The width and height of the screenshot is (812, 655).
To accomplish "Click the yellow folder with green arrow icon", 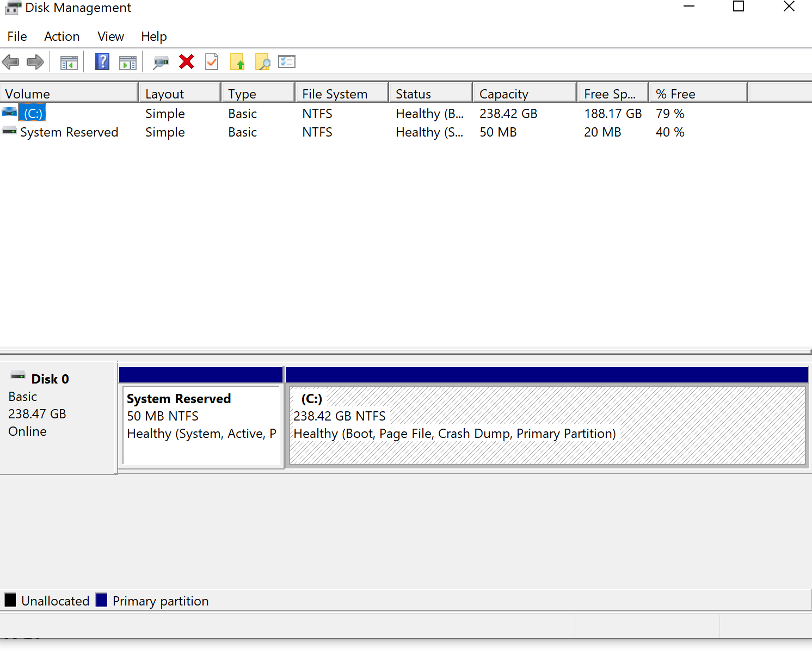I will (237, 61).
